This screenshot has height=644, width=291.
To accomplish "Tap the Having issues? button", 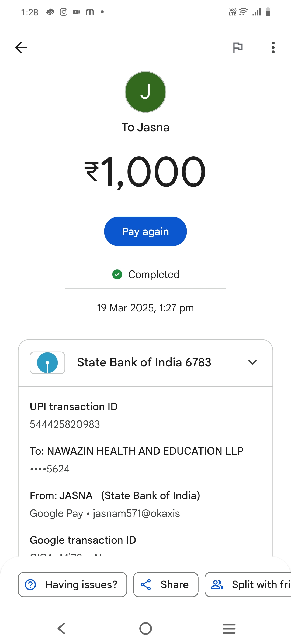I will pos(72,584).
